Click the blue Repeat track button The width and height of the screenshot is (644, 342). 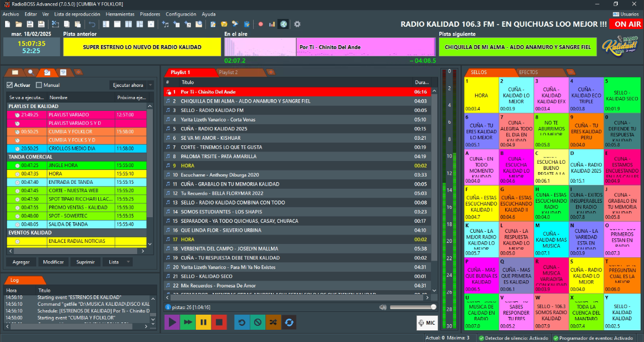pos(242,323)
